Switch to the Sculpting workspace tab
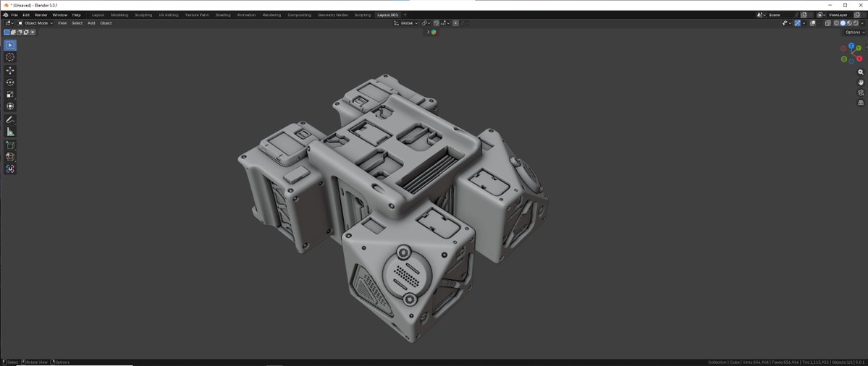The height and width of the screenshot is (366, 868). point(143,14)
